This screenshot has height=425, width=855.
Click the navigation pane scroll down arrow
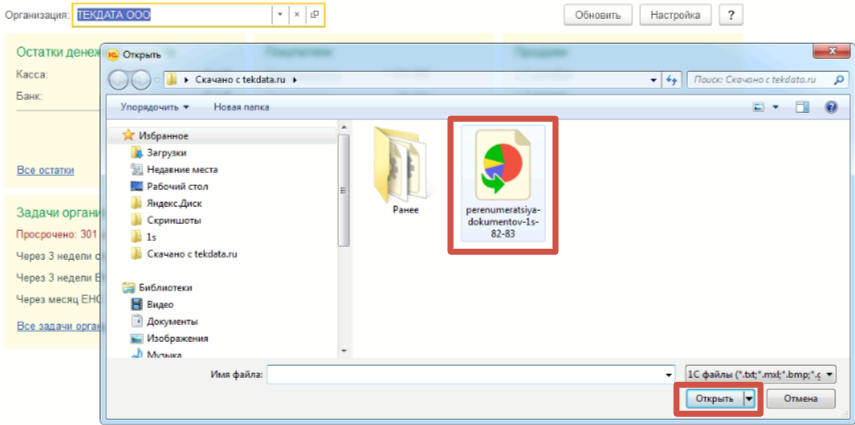(x=344, y=351)
